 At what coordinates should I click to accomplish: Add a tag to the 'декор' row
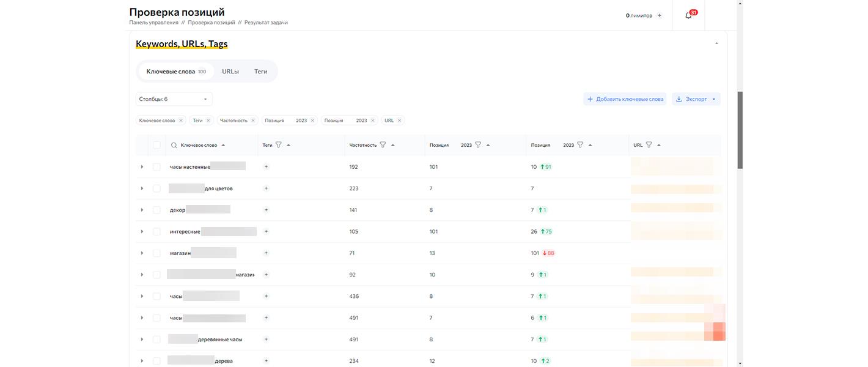coord(266,210)
